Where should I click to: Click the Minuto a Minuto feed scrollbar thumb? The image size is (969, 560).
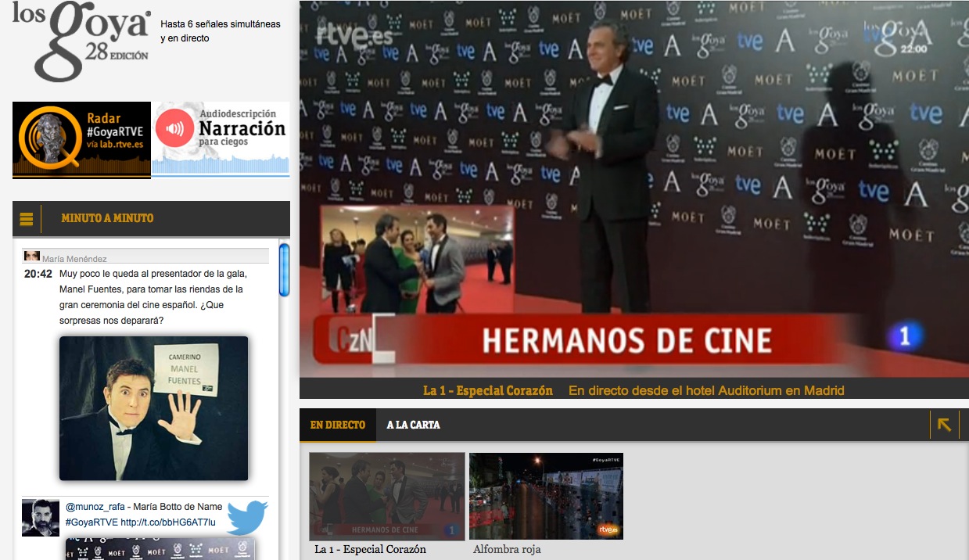point(285,270)
